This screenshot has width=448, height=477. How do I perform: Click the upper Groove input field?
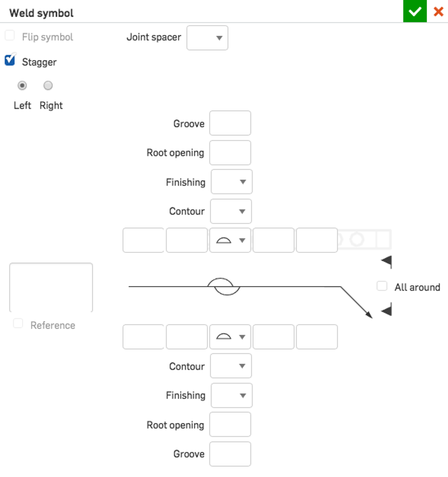coord(230,123)
